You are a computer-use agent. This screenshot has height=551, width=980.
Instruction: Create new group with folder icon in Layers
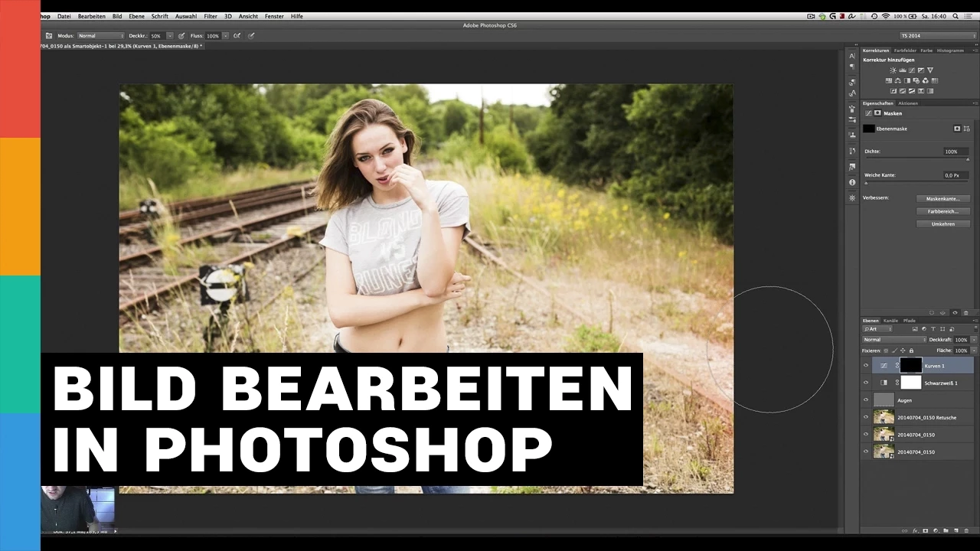pos(946,530)
